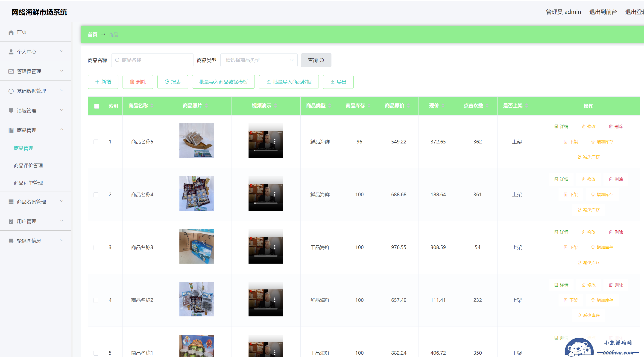Screen dimensions: 644x357
Task: Click 减少库存 for 商品名称3 row
Action: click(x=588, y=263)
